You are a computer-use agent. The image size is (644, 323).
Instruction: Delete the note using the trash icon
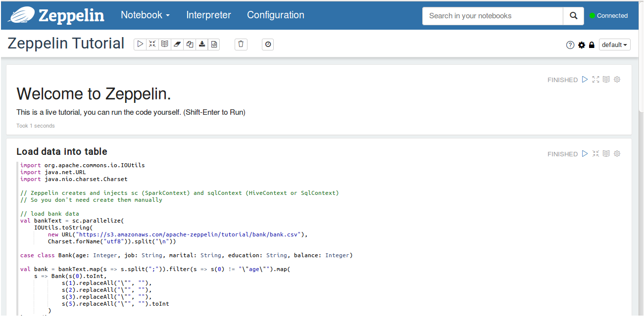click(241, 45)
